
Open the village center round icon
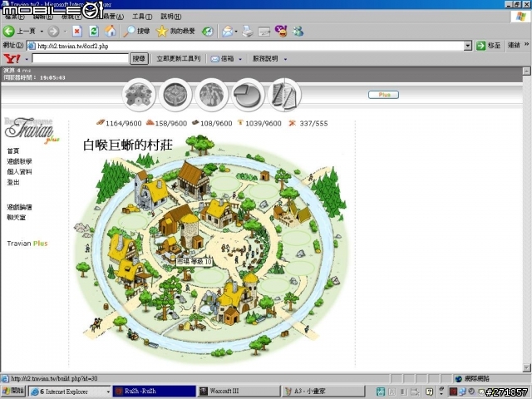pos(175,95)
